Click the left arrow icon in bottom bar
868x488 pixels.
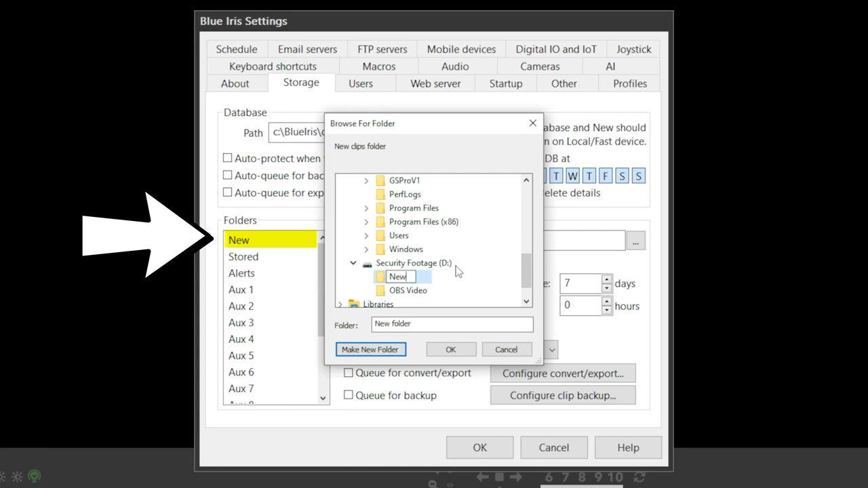point(483,476)
